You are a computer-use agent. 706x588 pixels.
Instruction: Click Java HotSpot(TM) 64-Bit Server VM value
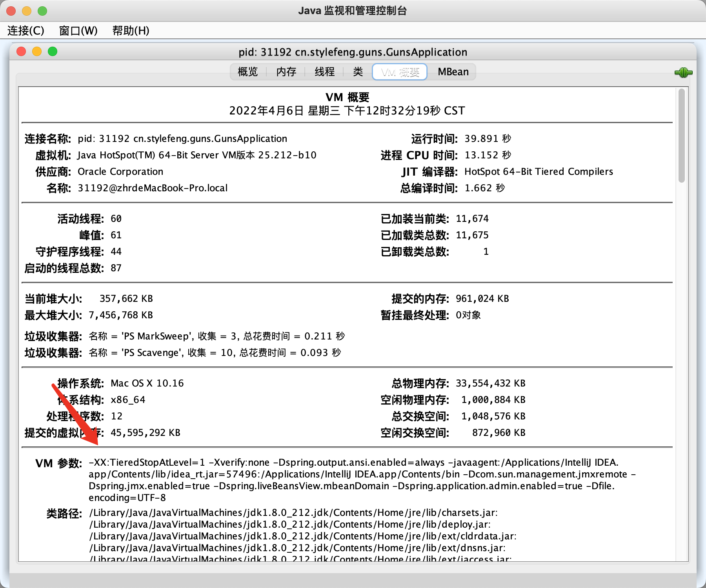(197, 155)
